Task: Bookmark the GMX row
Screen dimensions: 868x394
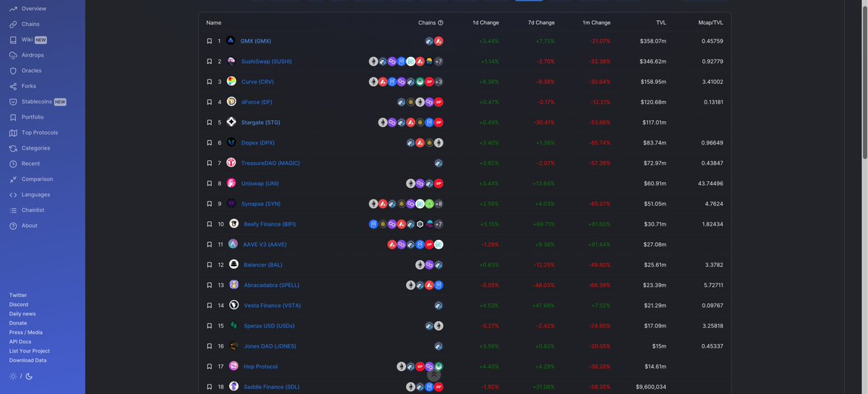Action: [210, 41]
